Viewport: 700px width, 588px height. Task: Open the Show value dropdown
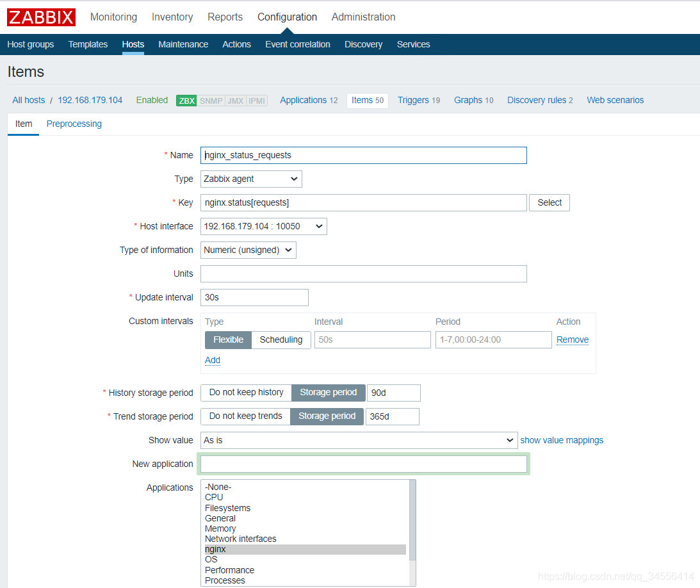pos(359,440)
